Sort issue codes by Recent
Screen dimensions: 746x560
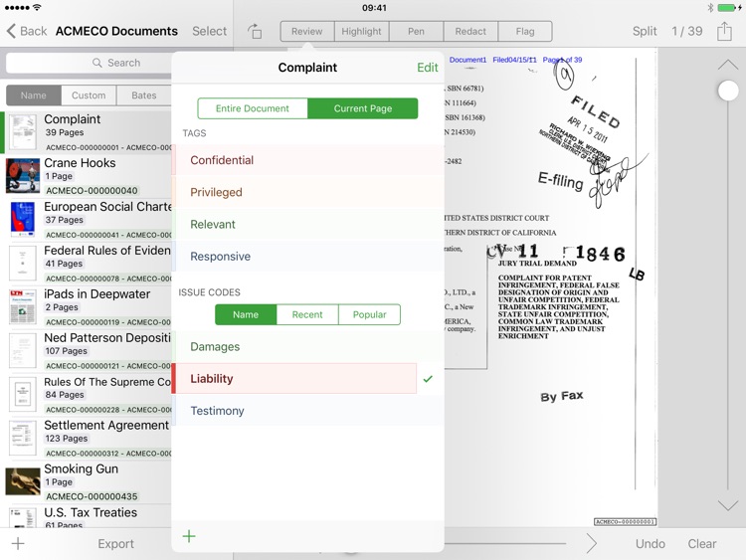coord(307,314)
